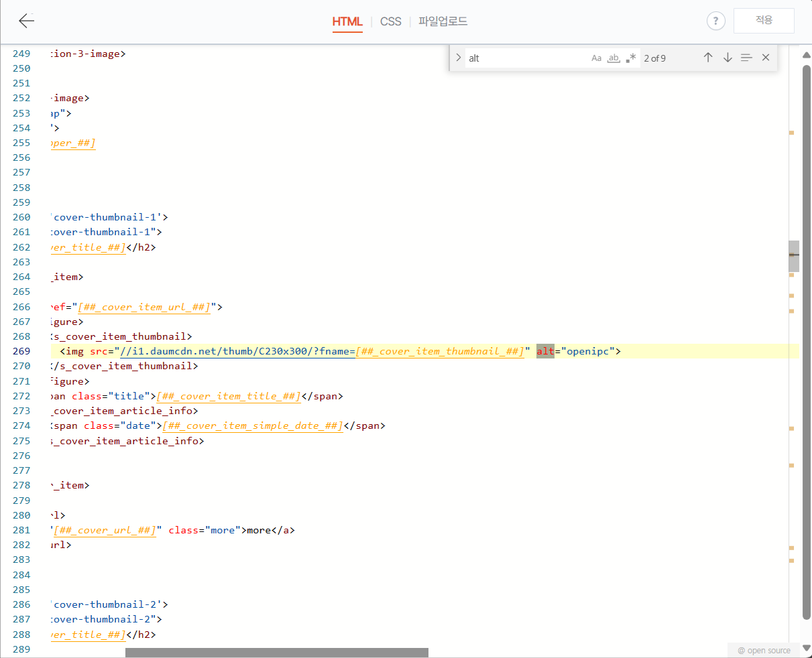The height and width of the screenshot is (658, 812).
Task: Click the '2 of 9' match counter
Action: pos(655,58)
